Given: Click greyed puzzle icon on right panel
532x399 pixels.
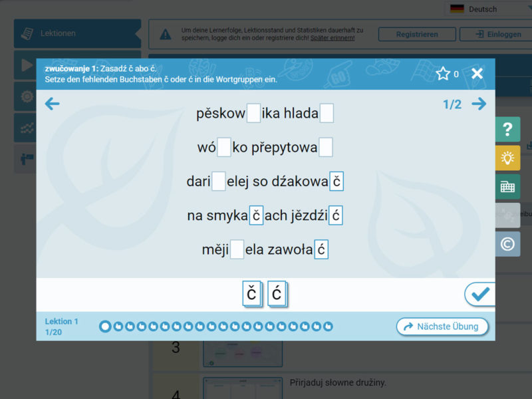Looking at the screenshot, I should 507,215.
